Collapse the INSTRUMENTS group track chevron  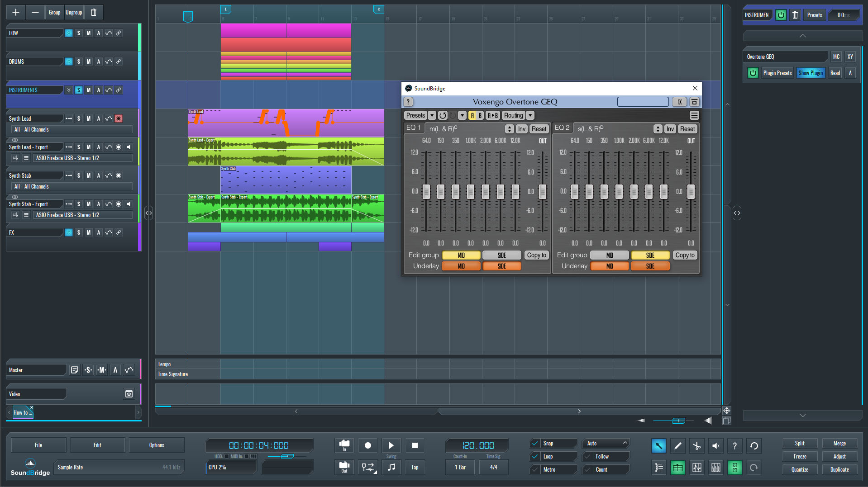click(69, 90)
